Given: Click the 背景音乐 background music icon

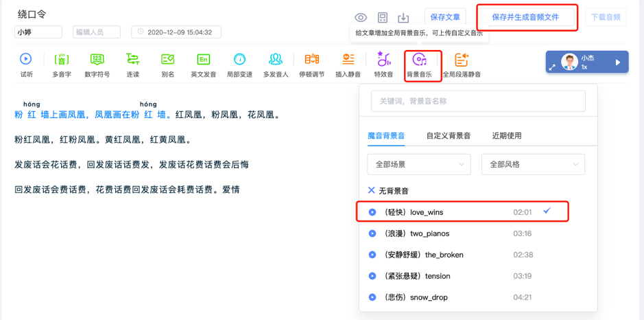Looking at the screenshot, I should [419, 60].
